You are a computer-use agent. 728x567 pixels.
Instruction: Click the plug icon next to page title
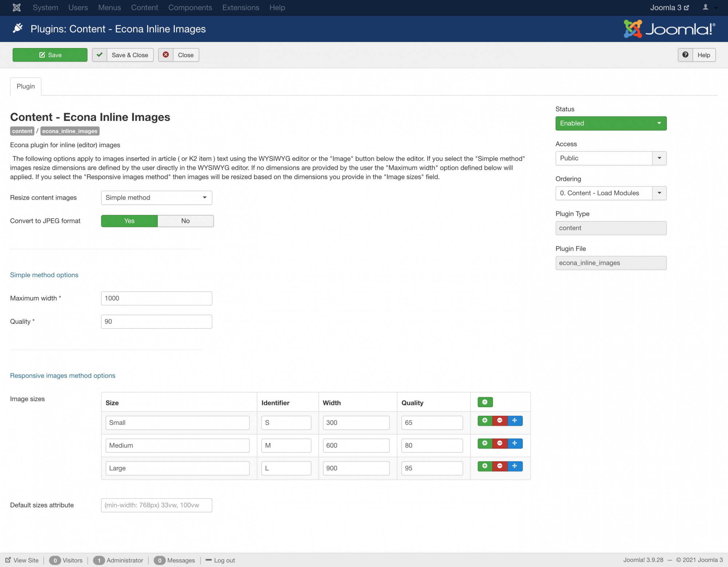click(x=18, y=28)
